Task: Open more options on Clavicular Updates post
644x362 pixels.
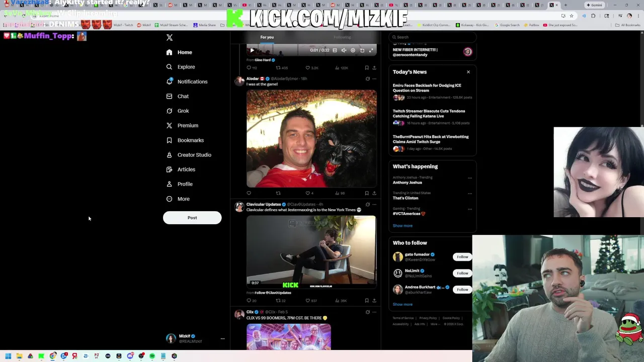Action: coord(374,205)
